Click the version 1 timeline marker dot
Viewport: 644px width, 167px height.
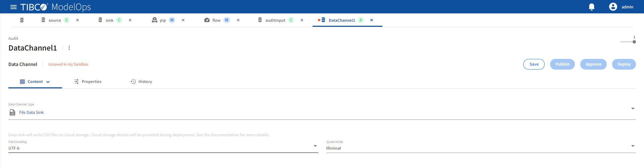(x=634, y=42)
